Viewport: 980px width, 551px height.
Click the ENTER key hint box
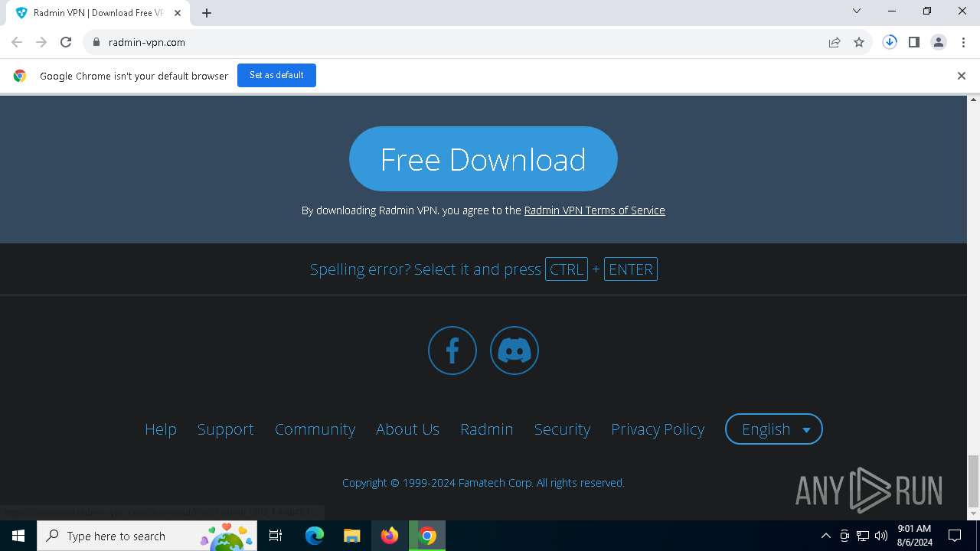631,269
